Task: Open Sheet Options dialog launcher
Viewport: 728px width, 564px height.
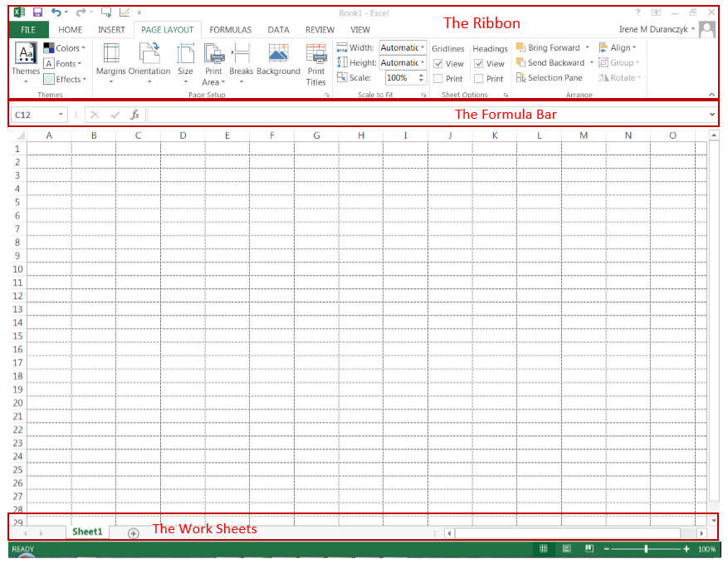Action: tap(506, 95)
